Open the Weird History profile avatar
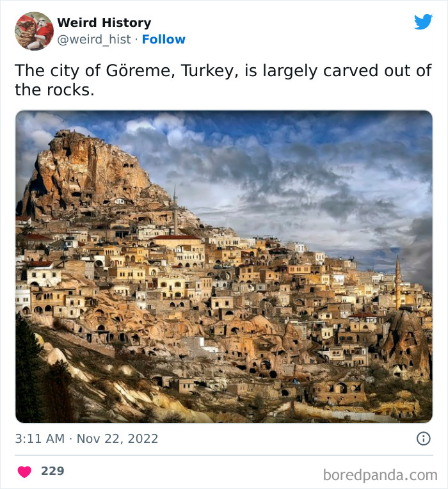448x489 pixels. pos(34,31)
